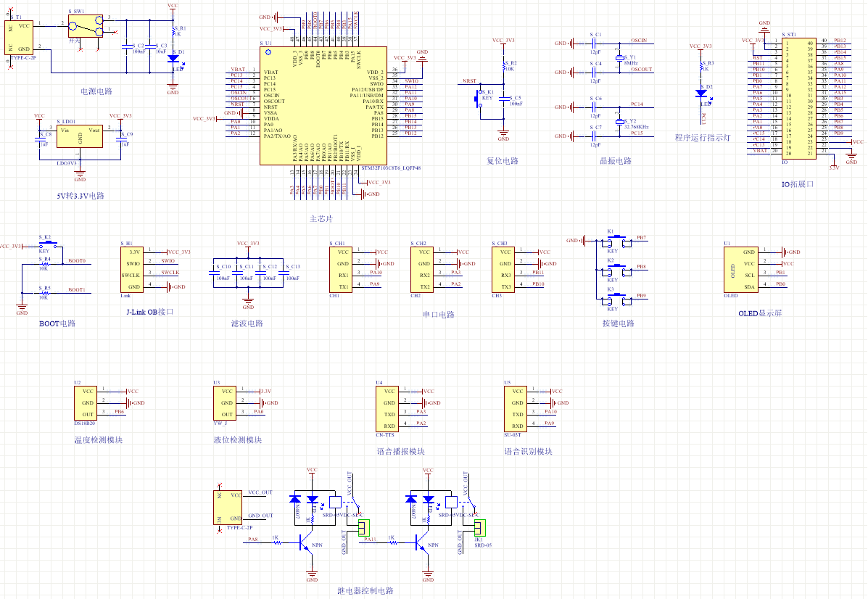This screenshot has height=599, width=868.
Task: Select the S_ST1 IO expansion header
Action: (x=799, y=99)
